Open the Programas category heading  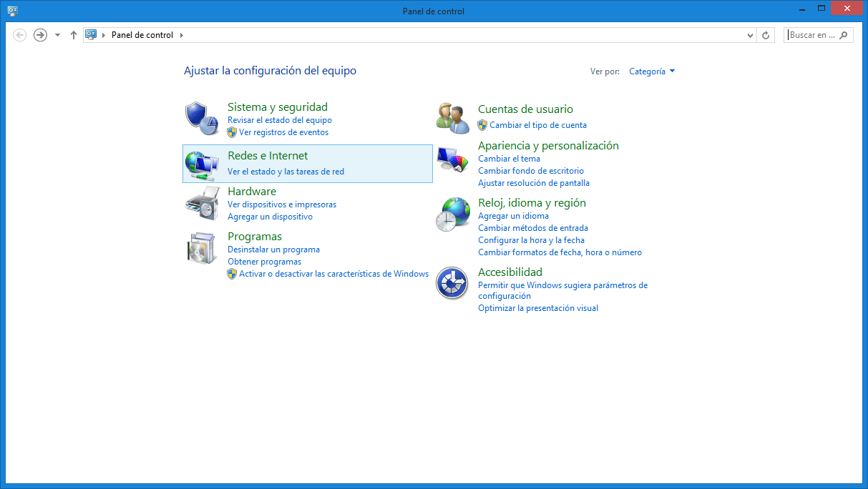point(255,237)
